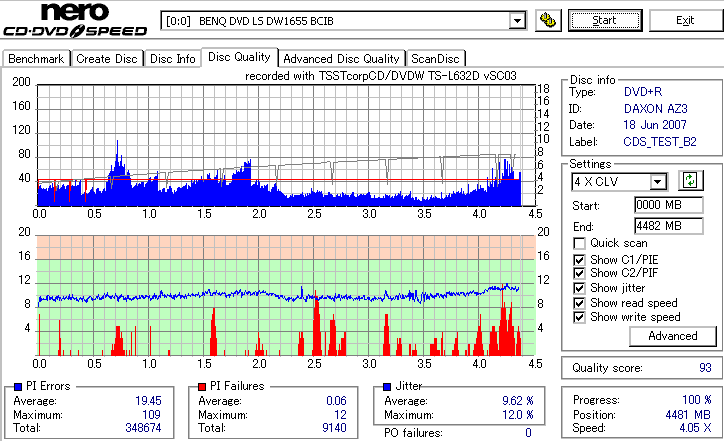
Task: Click the blue PI Errors legend square
Action: point(18,387)
